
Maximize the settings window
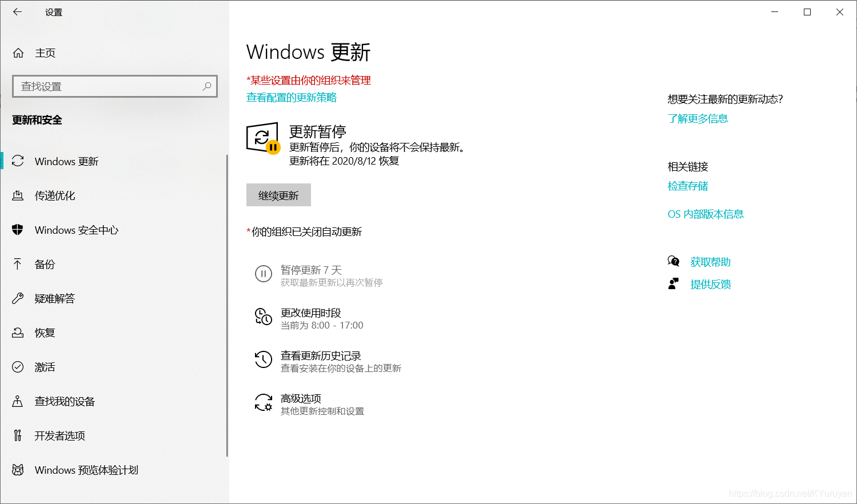tap(807, 12)
